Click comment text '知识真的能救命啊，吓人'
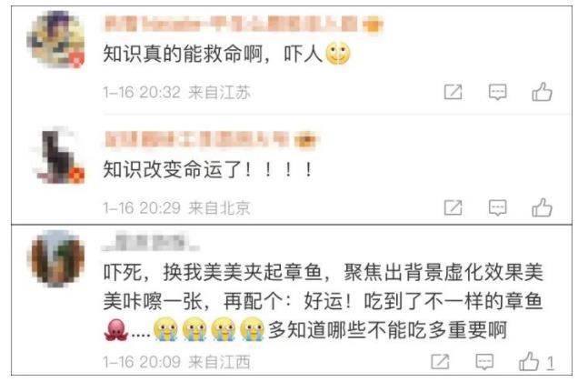Viewport: 588px width, 382px height. [227, 54]
